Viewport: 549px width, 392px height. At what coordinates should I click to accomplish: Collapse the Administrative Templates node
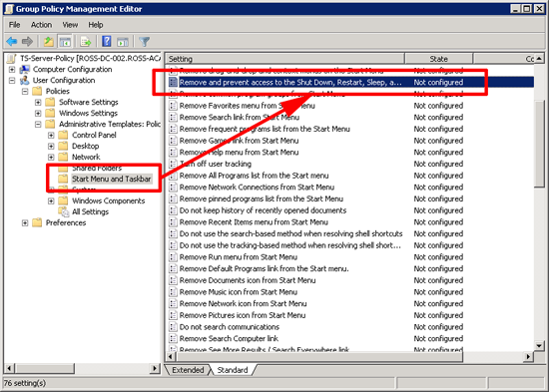38,125
